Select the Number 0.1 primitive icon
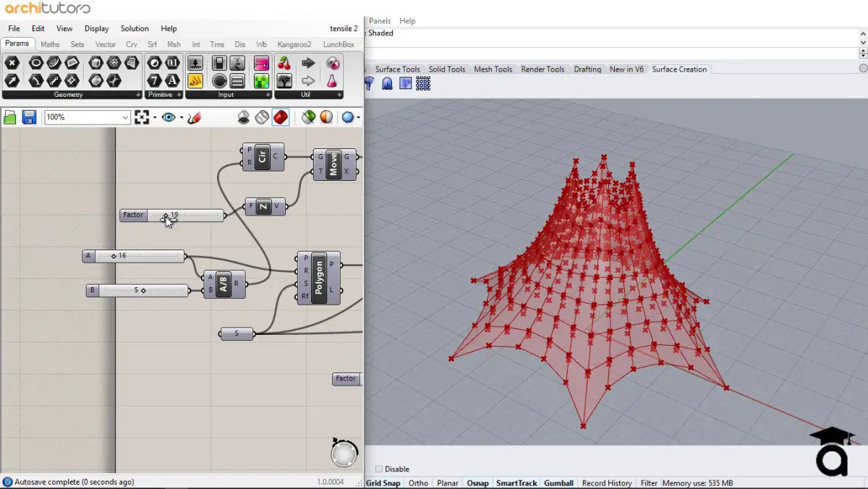868x489 pixels. coord(172,63)
